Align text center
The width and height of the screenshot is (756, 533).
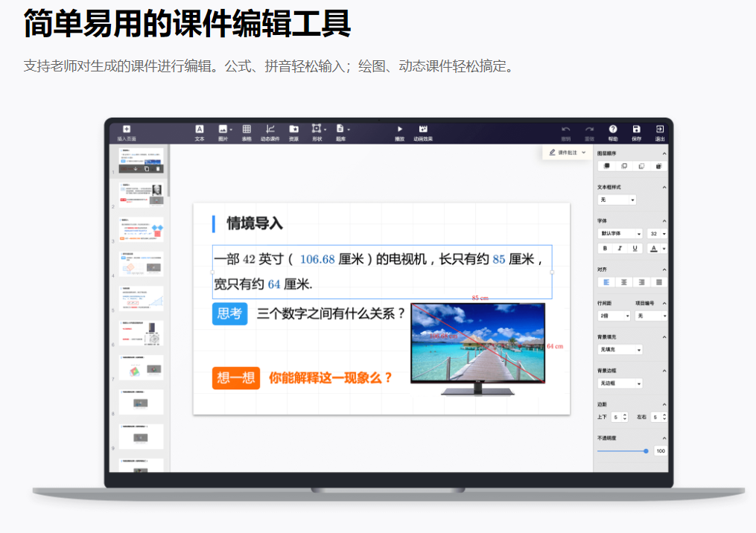tap(624, 282)
